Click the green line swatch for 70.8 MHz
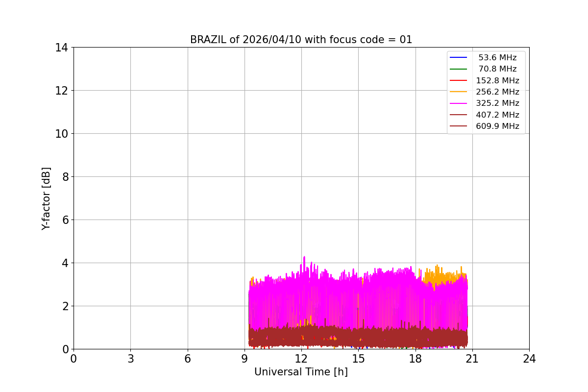 [x=459, y=69]
